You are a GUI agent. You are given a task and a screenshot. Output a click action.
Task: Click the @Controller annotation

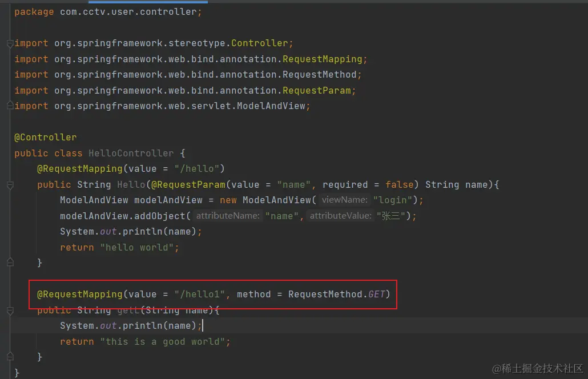tap(45, 138)
